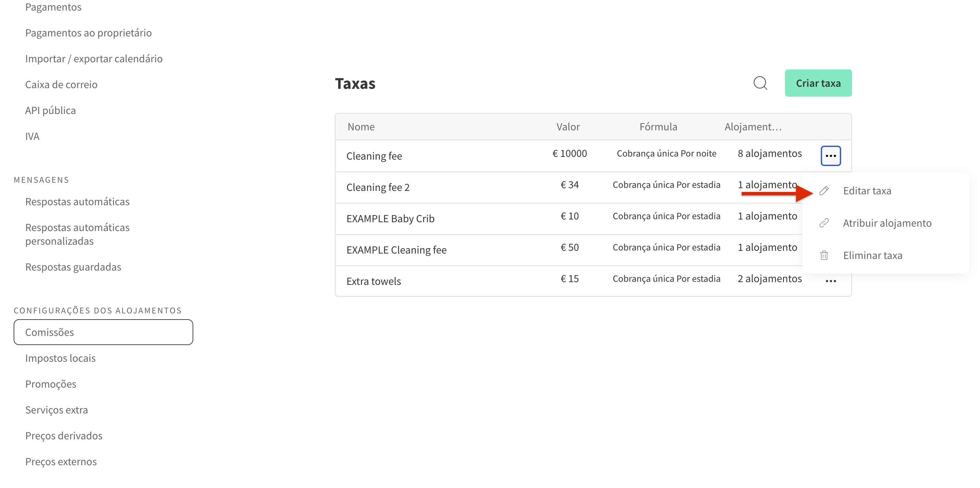Click the link icon for Atribuir alojamento

click(823, 223)
